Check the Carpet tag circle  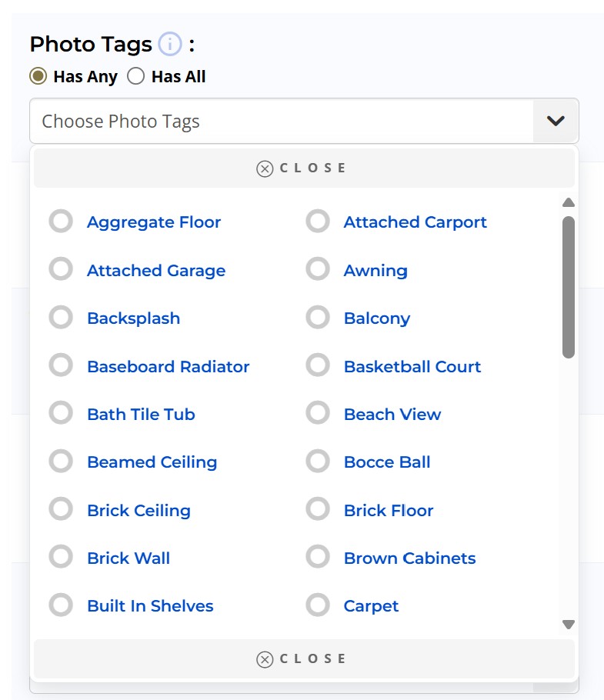[x=318, y=605]
